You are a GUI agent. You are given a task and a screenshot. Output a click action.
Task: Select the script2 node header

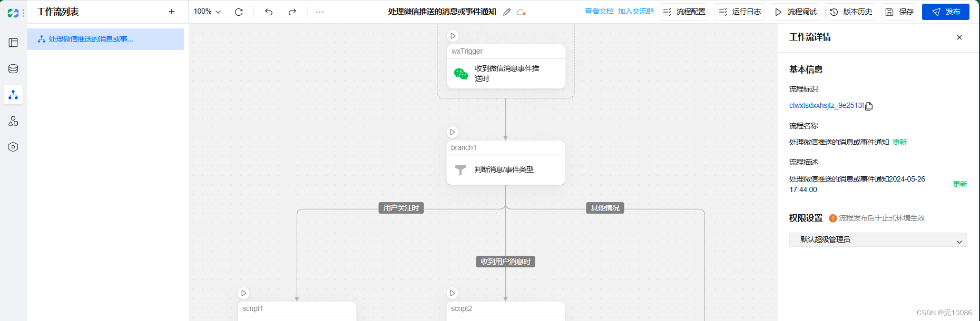coord(506,309)
